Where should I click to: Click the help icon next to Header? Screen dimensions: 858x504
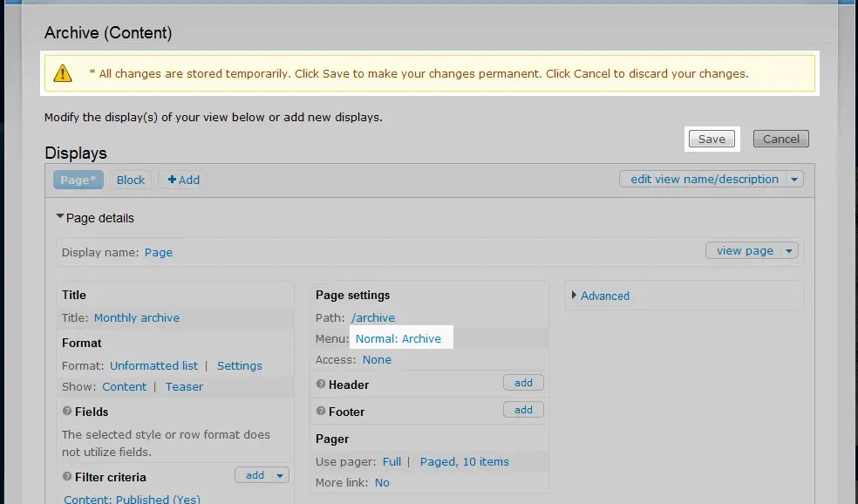tap(323, 384)
